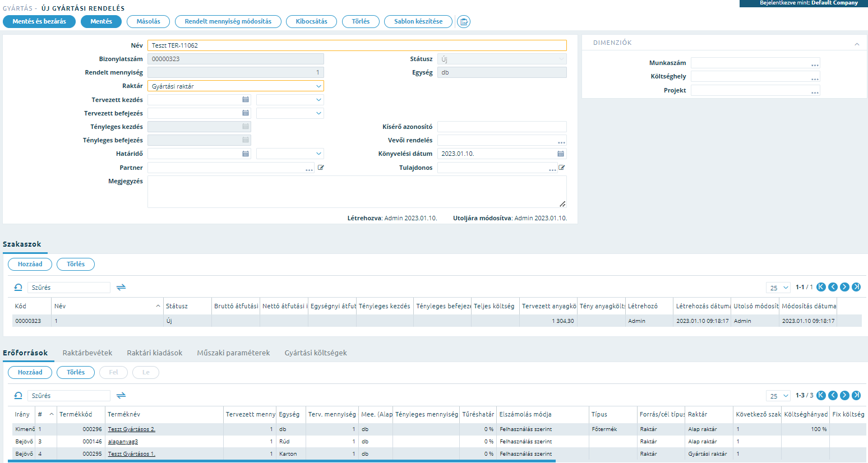Click the horizontal scrollbar under the Erőforrások grid
The image size is (868, 463).
tap(281, 461)
